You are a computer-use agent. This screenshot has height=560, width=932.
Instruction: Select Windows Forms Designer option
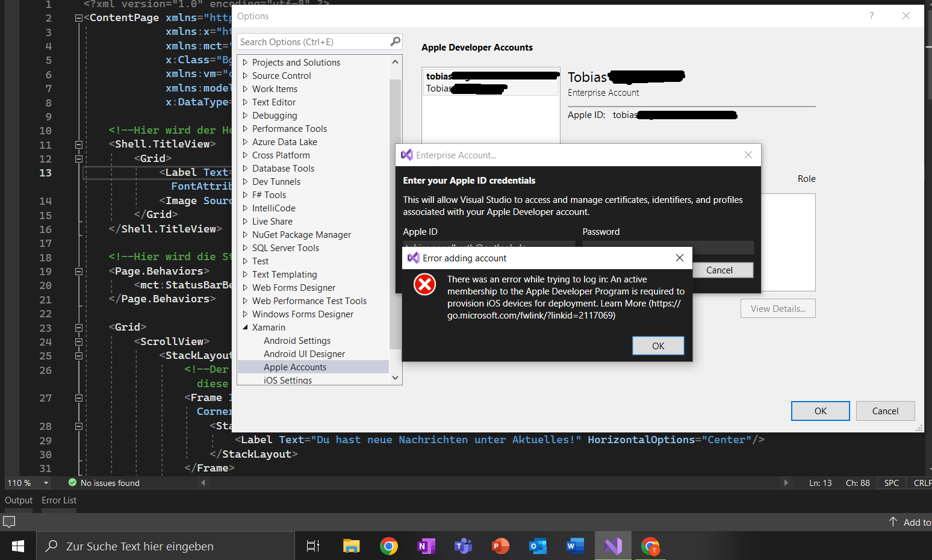tap(303, 314)
